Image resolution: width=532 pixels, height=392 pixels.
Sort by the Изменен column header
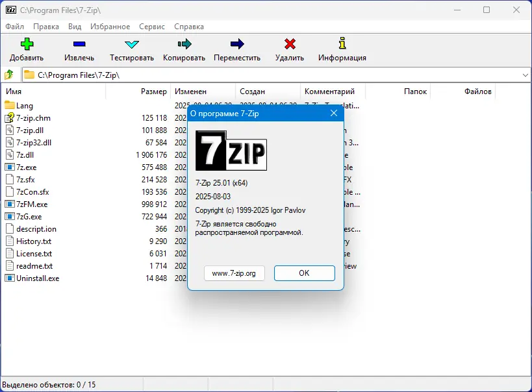point(203,92)
